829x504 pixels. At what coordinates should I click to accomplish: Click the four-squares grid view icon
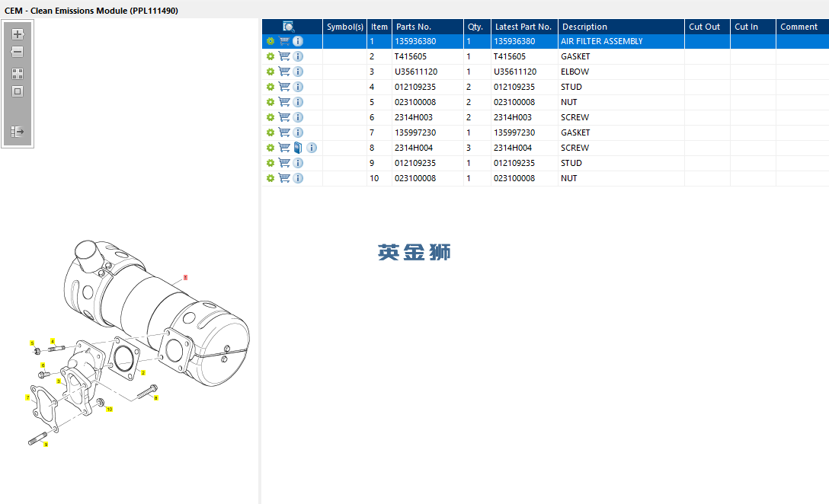(x=18, y=74)
